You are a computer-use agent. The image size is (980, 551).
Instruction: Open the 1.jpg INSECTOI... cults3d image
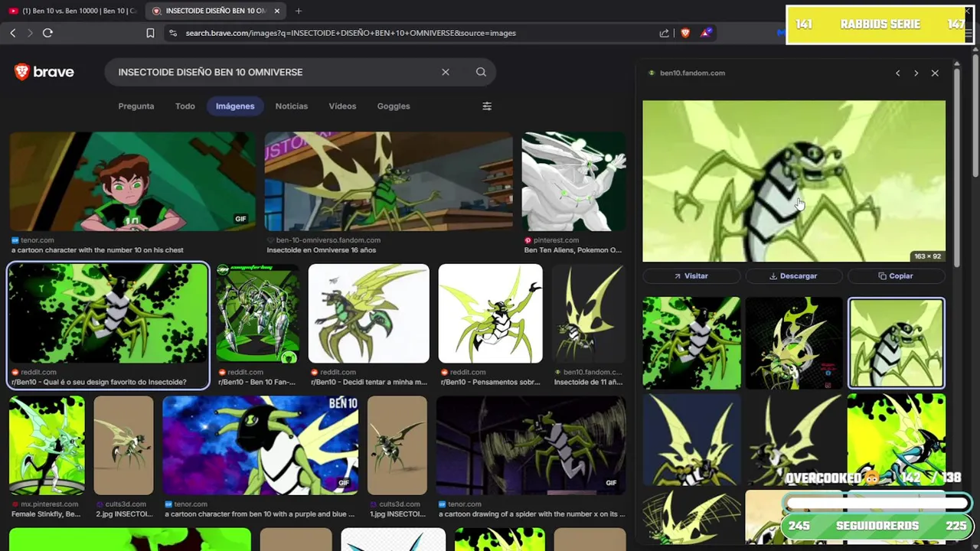tap(397, 445)
